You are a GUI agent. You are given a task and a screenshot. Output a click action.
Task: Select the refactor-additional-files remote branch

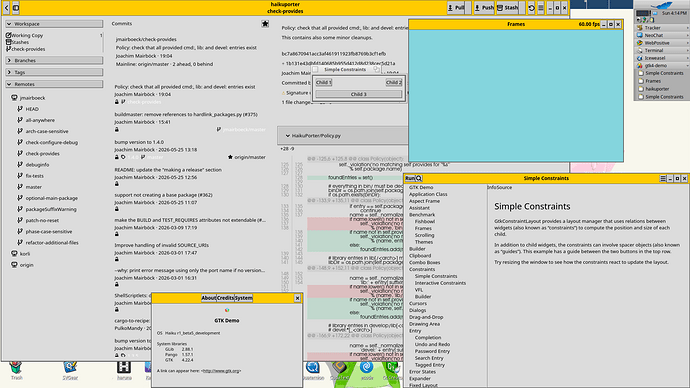(x=51, y=242)
